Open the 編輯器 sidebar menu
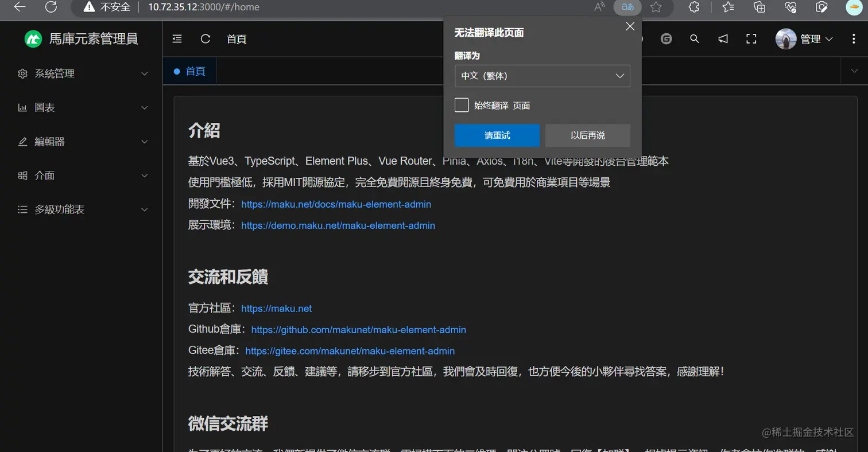This screenshot has height=452, width=868. 82,142
